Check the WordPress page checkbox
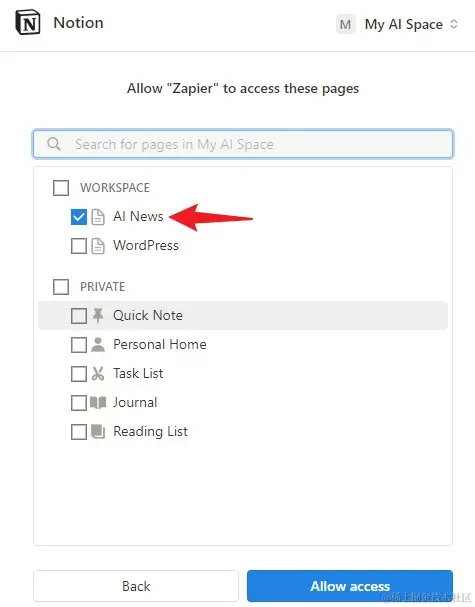 [x=79, y=246]
